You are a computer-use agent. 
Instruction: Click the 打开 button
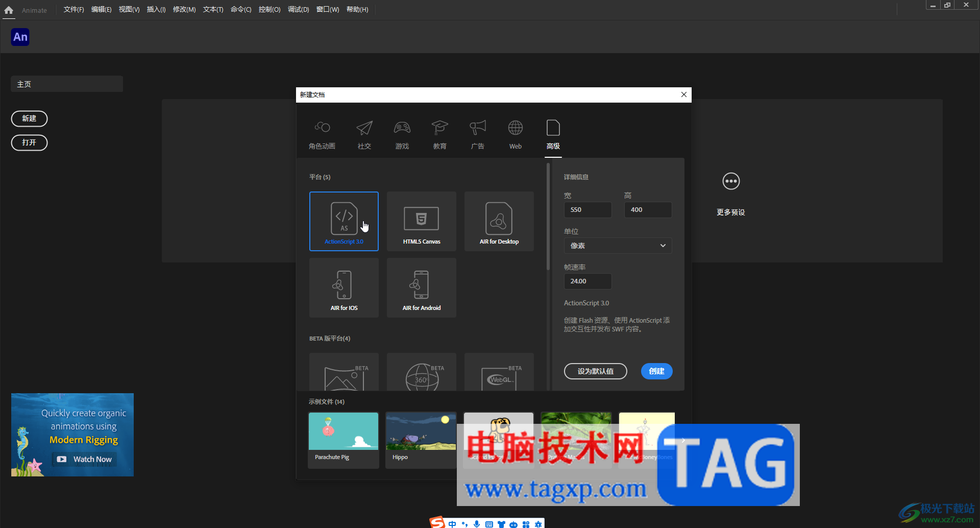(x=29, y=142)
